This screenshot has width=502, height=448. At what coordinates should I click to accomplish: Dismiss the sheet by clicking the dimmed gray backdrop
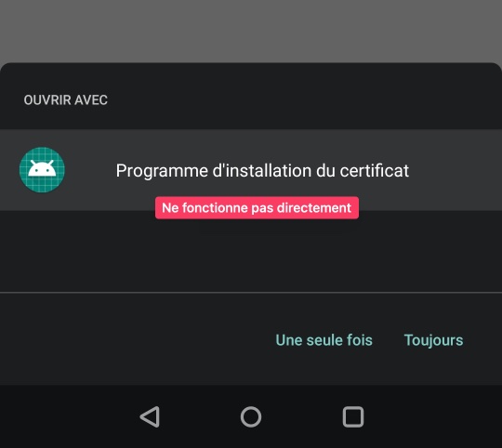251,31
